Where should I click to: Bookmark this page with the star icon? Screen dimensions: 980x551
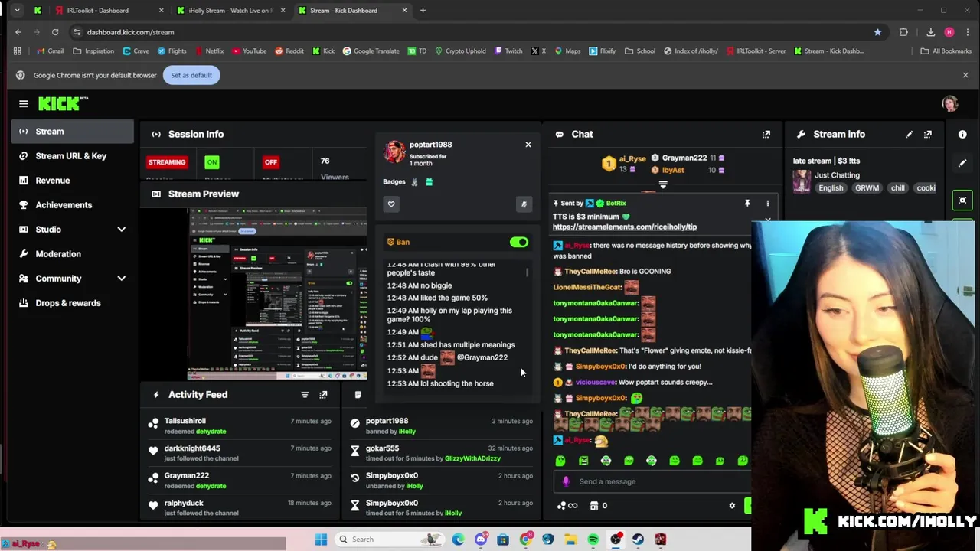[877, 32]
